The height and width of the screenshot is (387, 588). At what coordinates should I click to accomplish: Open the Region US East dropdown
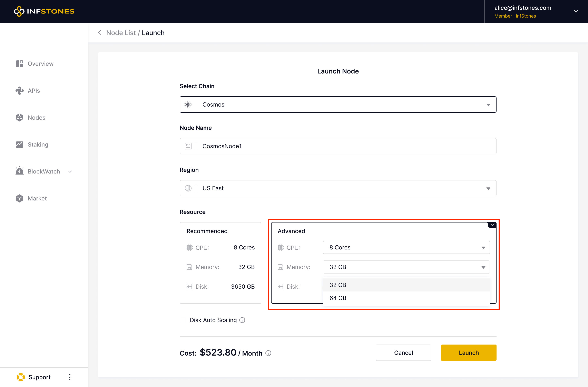pos(338,188)
